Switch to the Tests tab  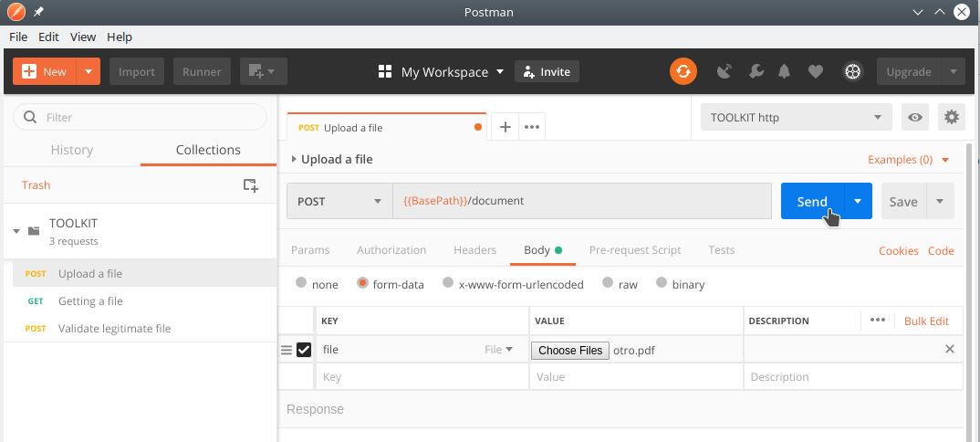[x=721, y=250]
